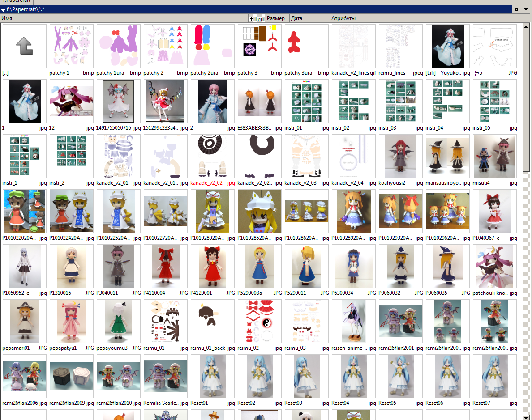Select the P1040367-c thumbnail
This screenshot has width=532, height=420.
click(x=495, y=211)
